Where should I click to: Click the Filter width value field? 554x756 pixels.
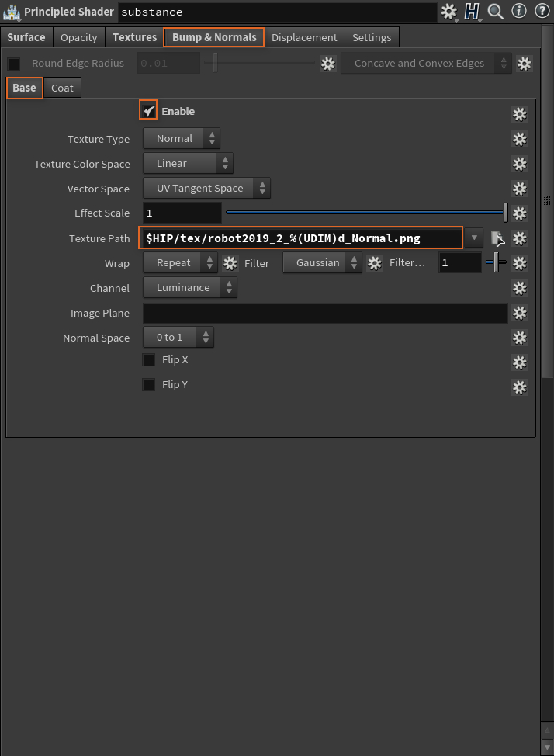pos(459,263)
